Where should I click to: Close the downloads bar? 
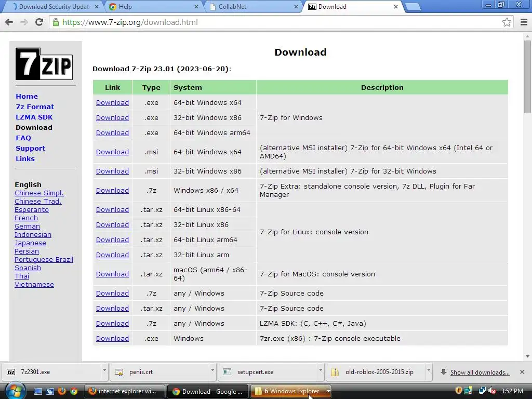click(x=522, y=372)
